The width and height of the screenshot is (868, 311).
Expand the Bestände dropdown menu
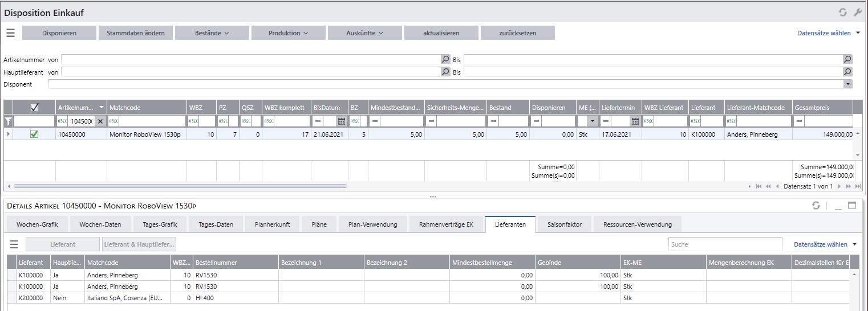pos(212,33)
